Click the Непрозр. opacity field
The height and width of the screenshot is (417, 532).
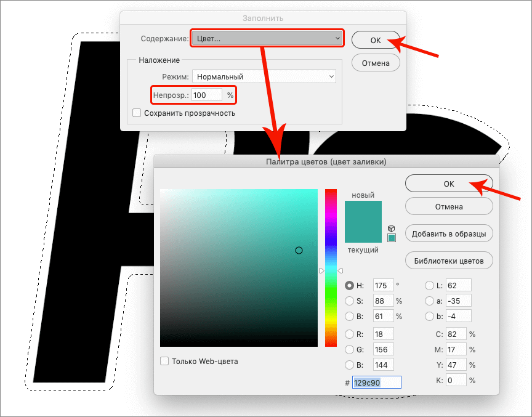pos(207,95)
